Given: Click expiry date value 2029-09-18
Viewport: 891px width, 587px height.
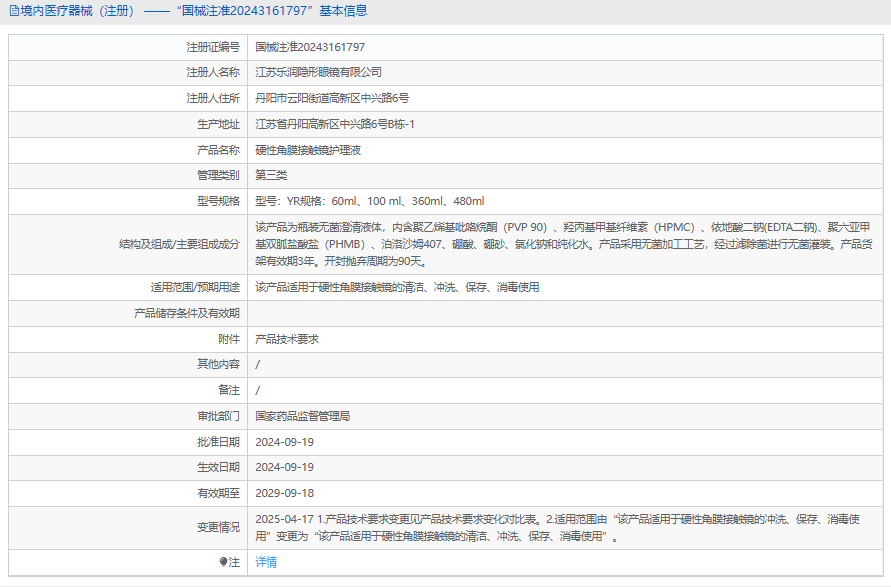Looking at the screenshot, I should coord(284,493).
